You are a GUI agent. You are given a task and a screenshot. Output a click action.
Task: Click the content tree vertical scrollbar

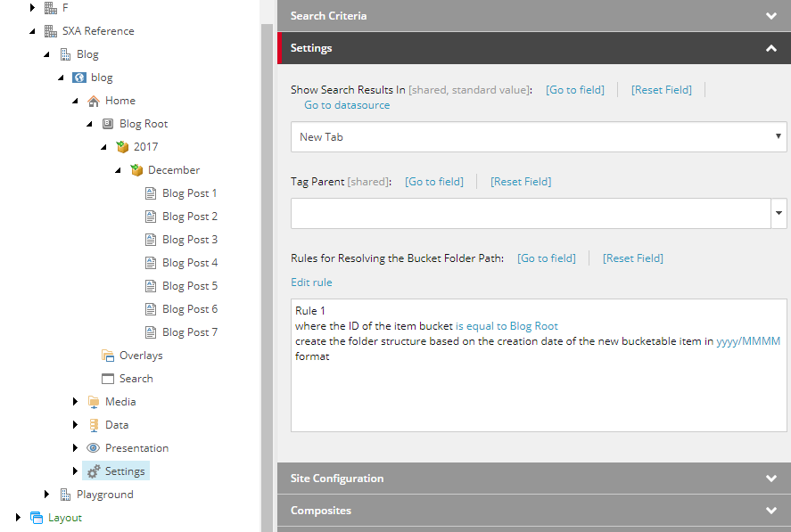coord(267,277)
